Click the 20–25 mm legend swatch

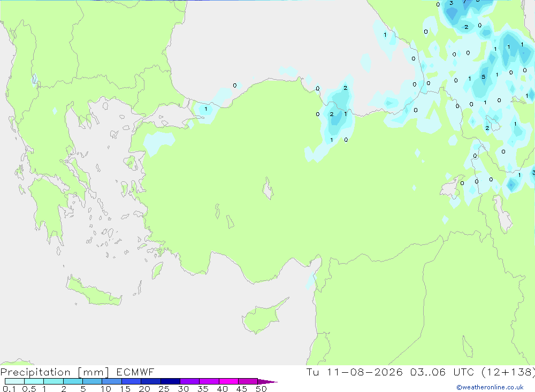[x=151, y=381]
